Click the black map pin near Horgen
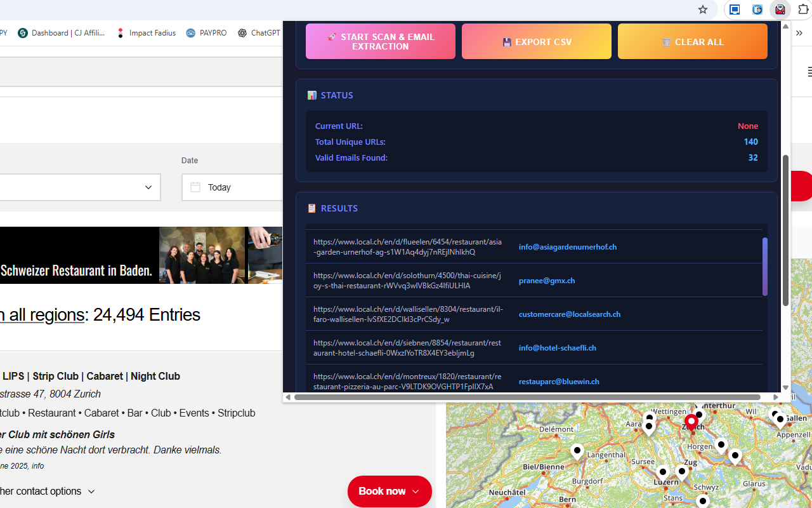This screenshot has height=508, width=812. pos(721,445)
